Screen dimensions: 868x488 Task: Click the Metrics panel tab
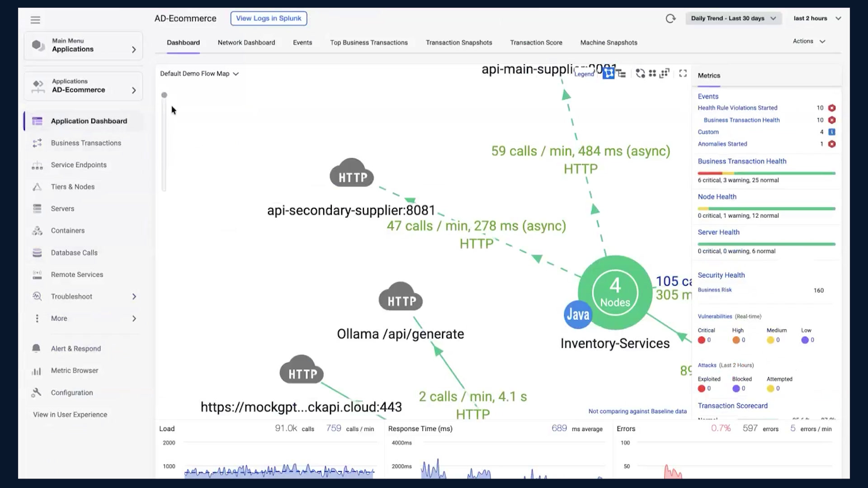(x=709, y=76)
